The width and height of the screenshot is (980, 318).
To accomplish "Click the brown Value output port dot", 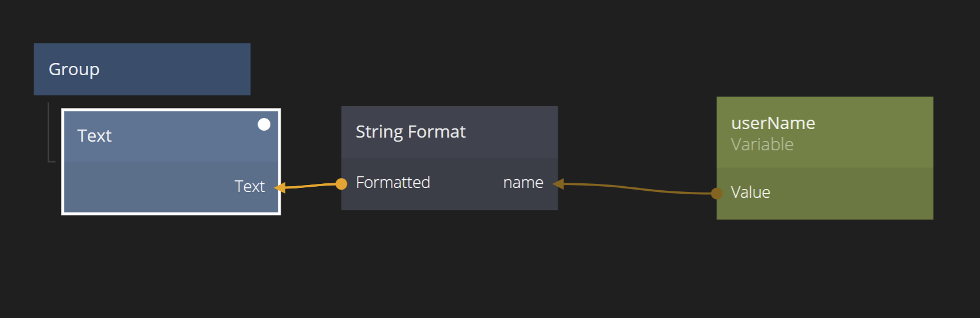I will pos(717,193).
